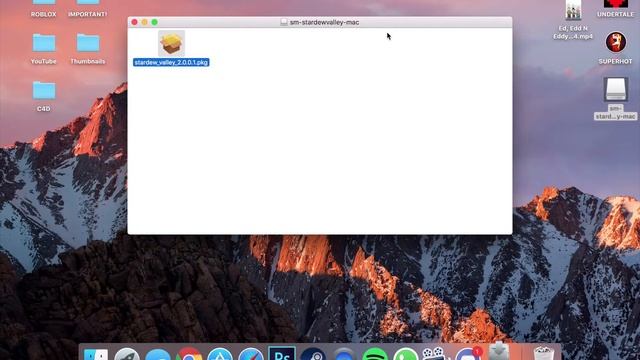
Task: Open the film camera app in Dock
Action: (434, 353)
